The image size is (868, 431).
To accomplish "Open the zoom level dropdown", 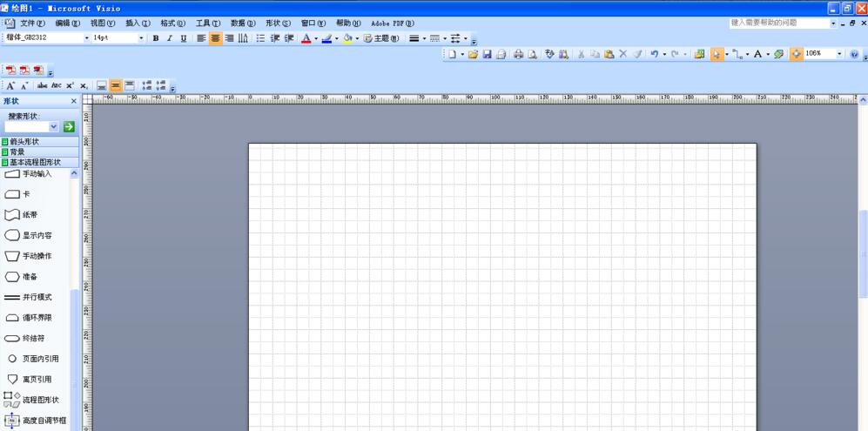I will coord(838,54).
